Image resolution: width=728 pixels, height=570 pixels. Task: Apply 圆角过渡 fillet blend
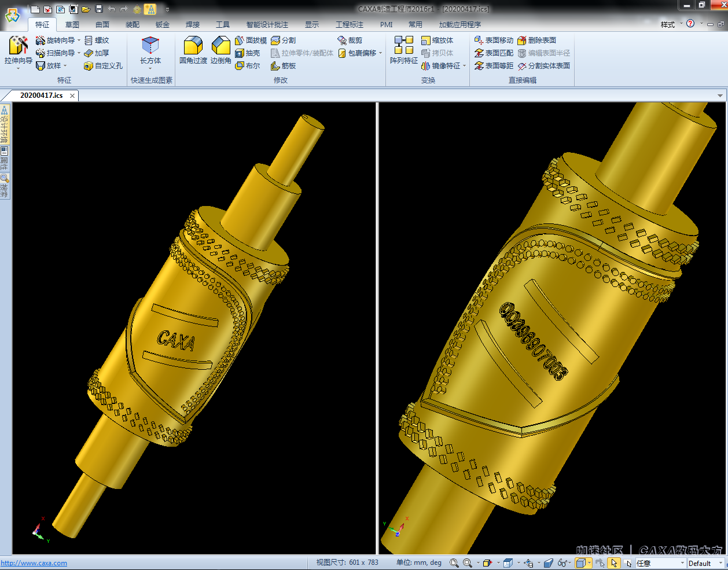tap(193, 50)
